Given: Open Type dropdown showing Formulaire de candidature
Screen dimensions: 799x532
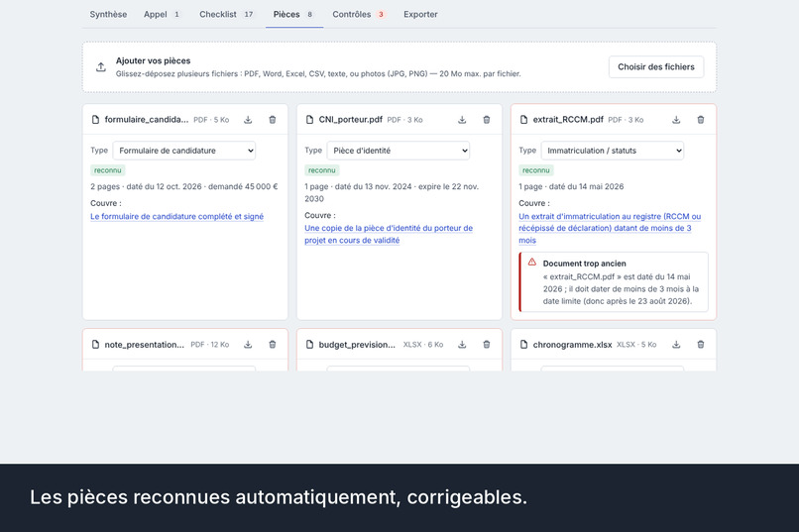Looking at the screenshot, I should tap(184, 151).
